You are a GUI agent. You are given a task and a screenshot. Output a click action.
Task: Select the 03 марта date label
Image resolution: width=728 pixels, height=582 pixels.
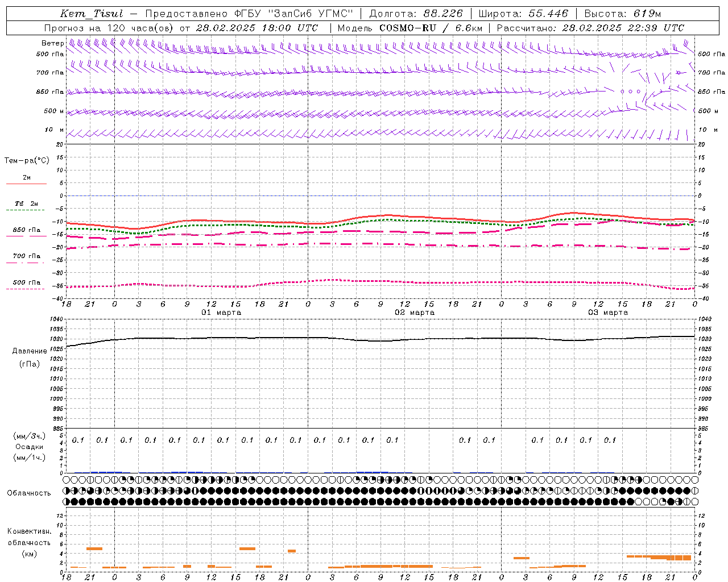[x=608, y=313]
